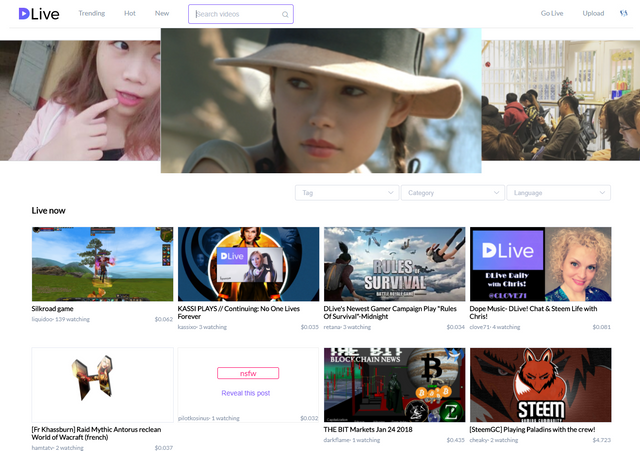Click the $0.435 payout value
The width and height of the screenshot is (640, 451).
(x=456, y=440)
